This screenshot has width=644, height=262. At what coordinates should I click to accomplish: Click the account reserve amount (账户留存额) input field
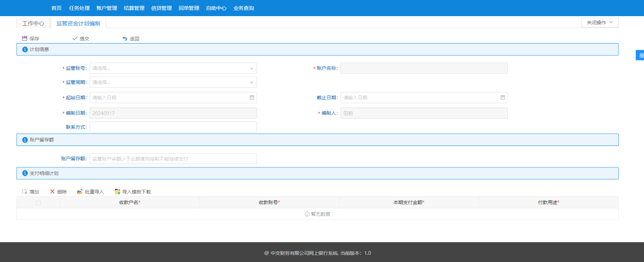click(173, 159)
